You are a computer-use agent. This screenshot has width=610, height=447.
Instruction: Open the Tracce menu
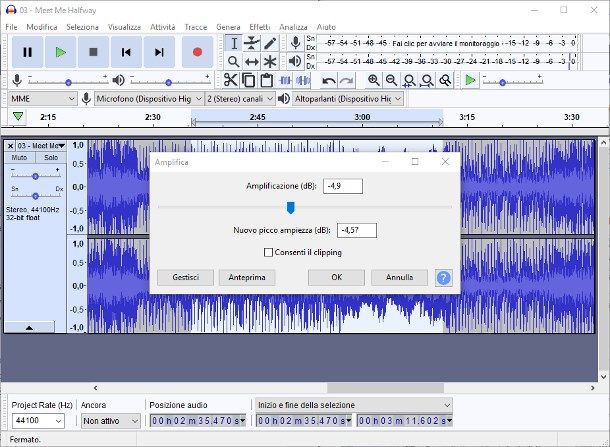195,27
